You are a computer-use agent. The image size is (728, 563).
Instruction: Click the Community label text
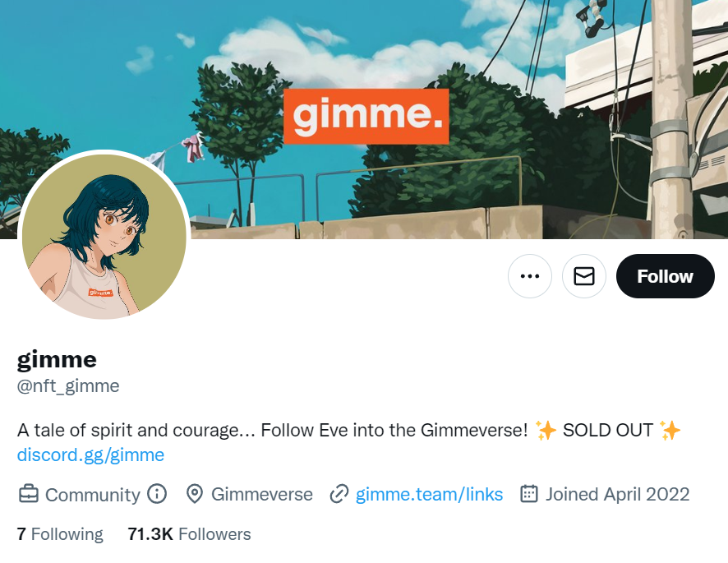coord(92,495)
